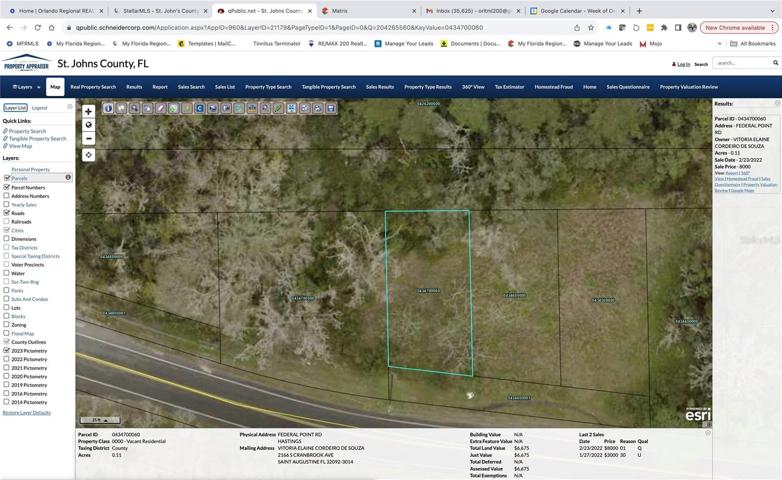The height and width of the screenshot is (480, 782).
Task: Click the locate crosshair button on map
Action: click(88, 155)
